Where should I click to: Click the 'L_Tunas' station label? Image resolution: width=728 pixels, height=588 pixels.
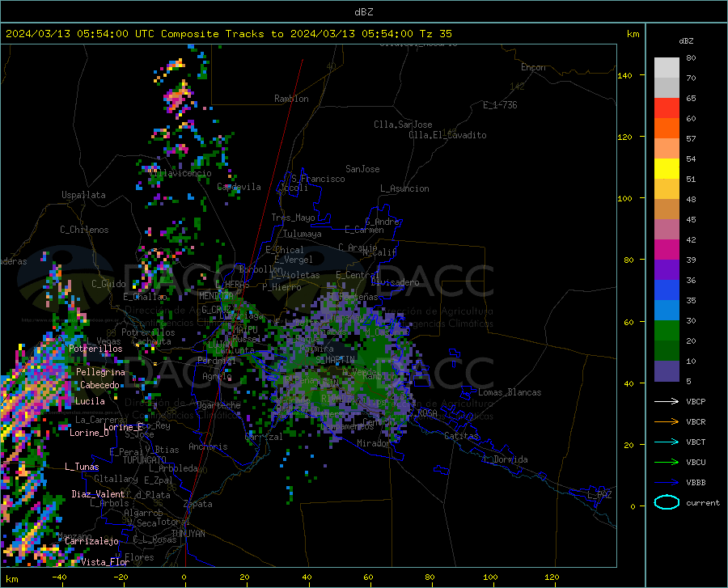[x=82, y=467]
